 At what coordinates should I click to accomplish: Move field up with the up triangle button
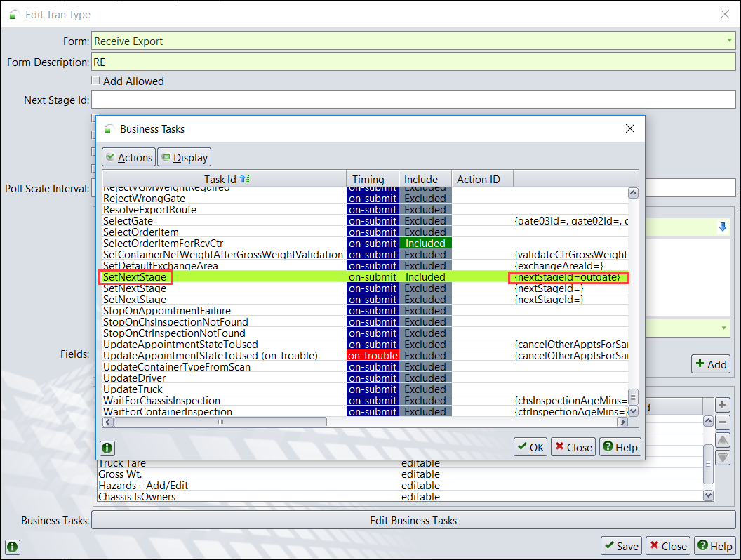pyautogui.click(x=722, y=440)
